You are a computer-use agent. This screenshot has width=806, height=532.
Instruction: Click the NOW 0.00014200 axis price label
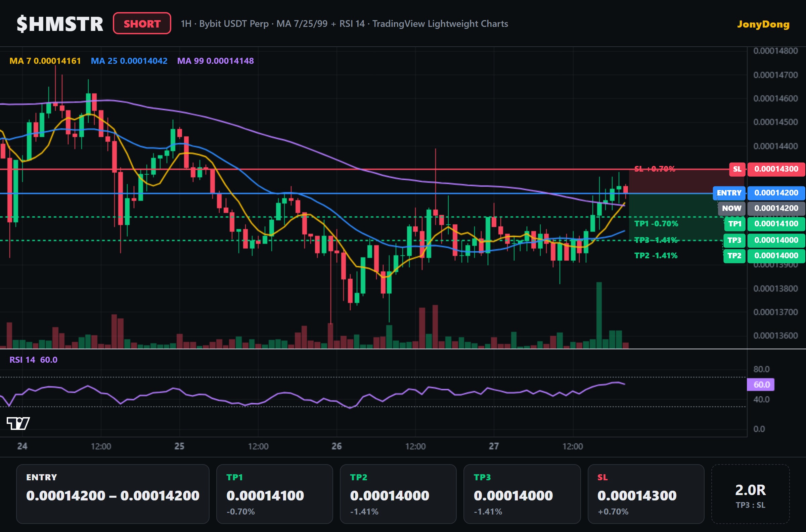point(776,208)
